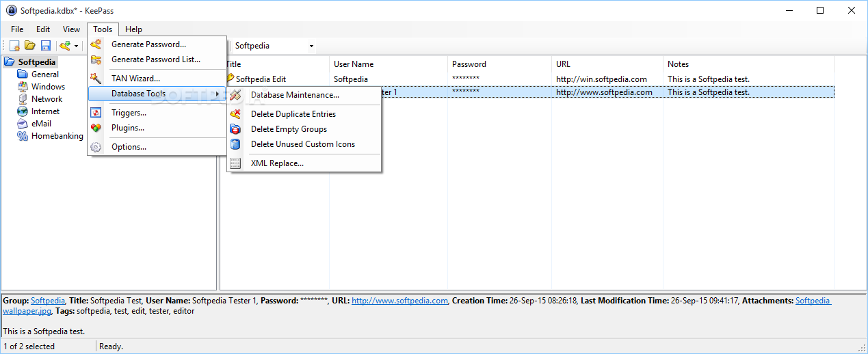Click the http://win.softpedia.com URL cell

coord(601,79)
